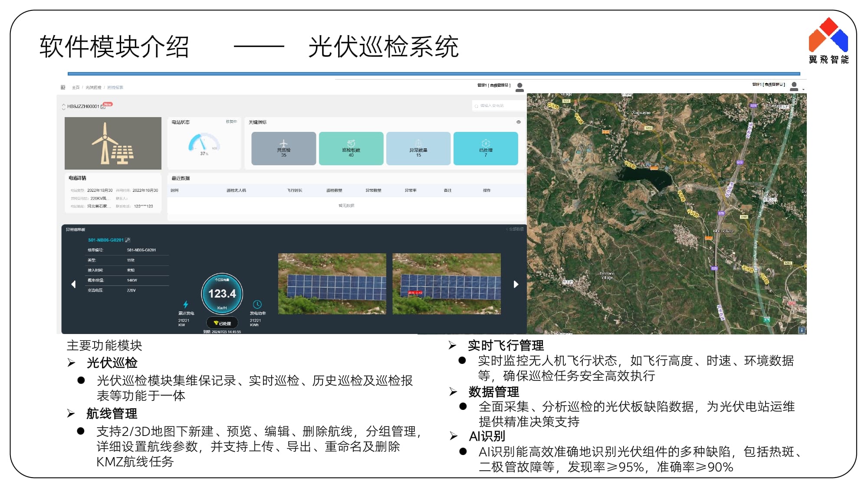Screen dimensions: 868x488
Task: Click the 37% station status gauge
Action: [x=204, y=144]
